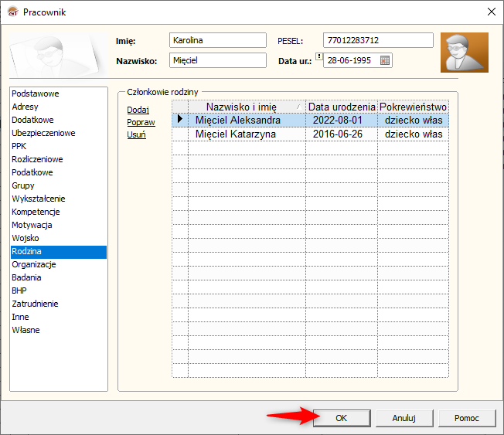Switch to the Adresy section
The image size is (504, 435).
pyautogui.click(x=26, y=107)
